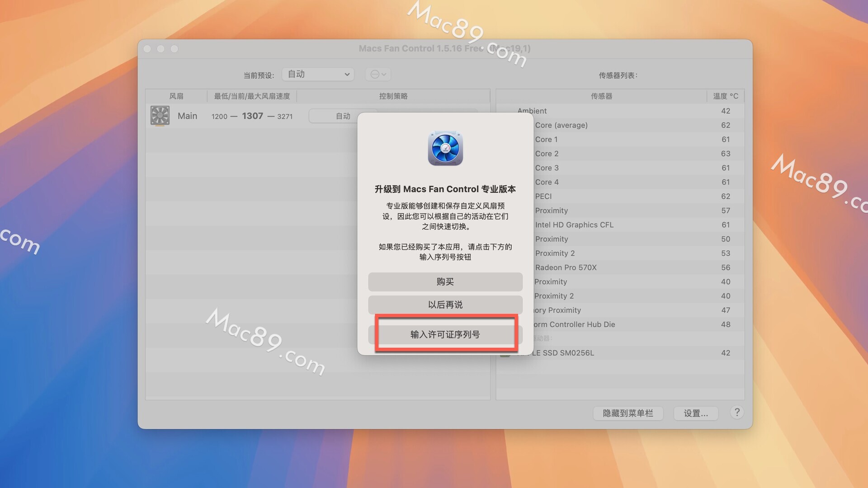Click the yellow minimize window button

point(161,49)
